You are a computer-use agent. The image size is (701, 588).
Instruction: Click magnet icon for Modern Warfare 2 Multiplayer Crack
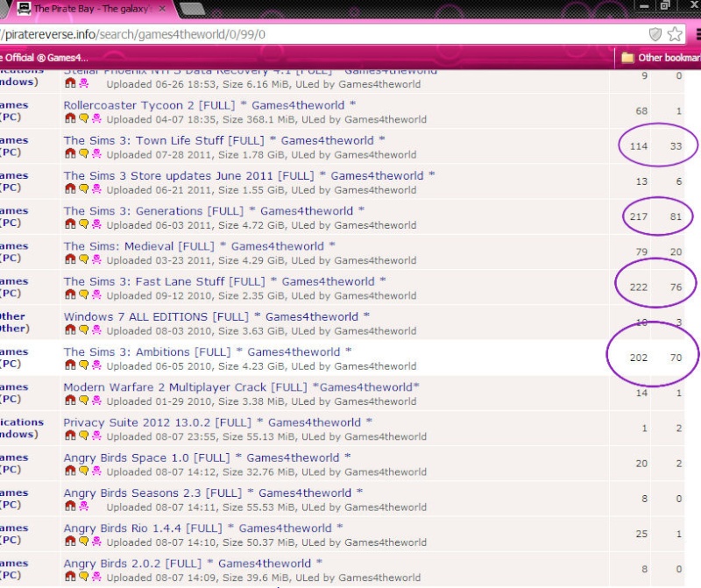70,400
